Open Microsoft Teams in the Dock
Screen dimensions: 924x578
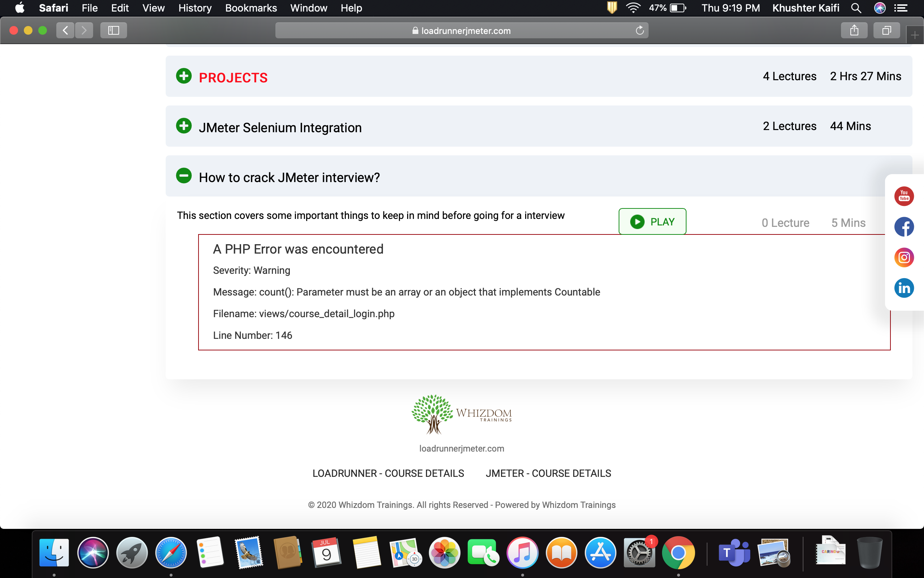(x=734, y=553)
